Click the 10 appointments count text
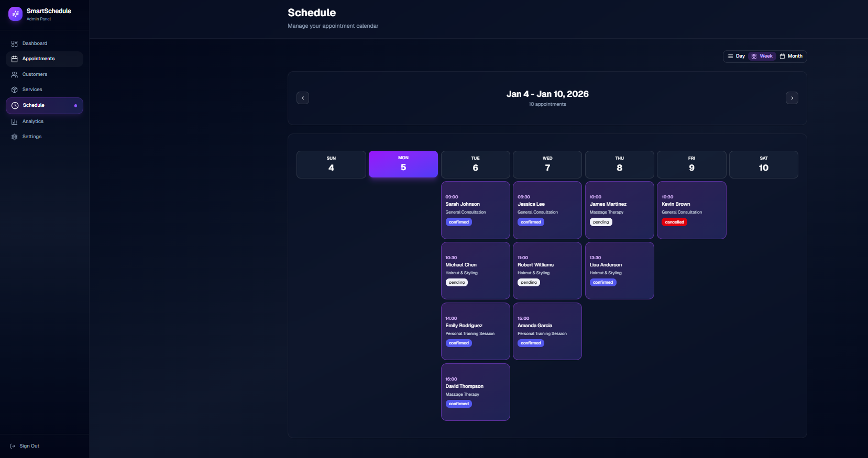 pos(547,104)
